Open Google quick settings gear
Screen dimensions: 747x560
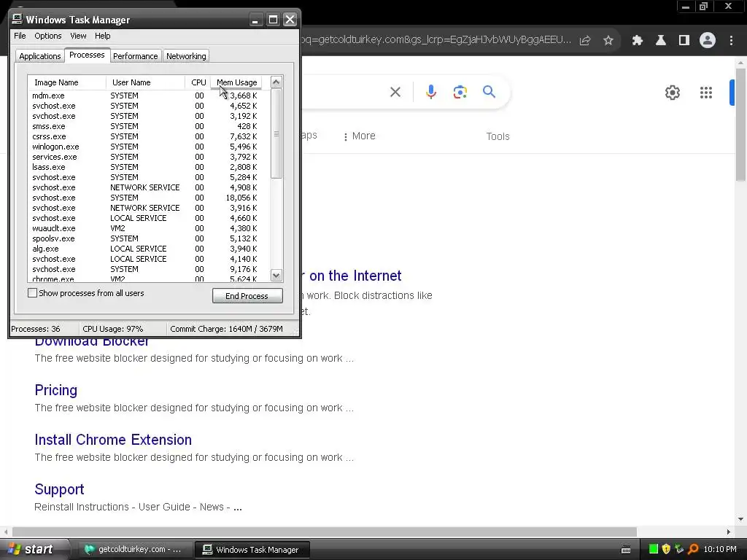click(x=672, y=93)
